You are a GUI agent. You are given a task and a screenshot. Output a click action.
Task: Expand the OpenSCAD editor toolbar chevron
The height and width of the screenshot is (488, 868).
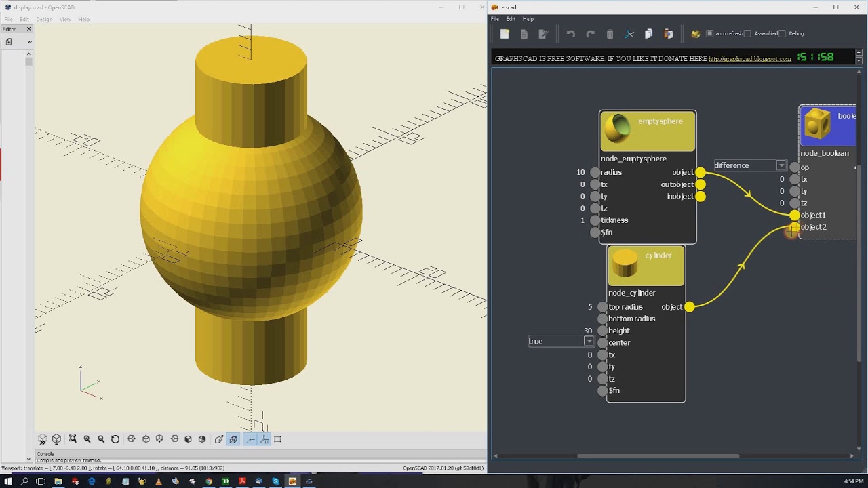pos(29,41)
